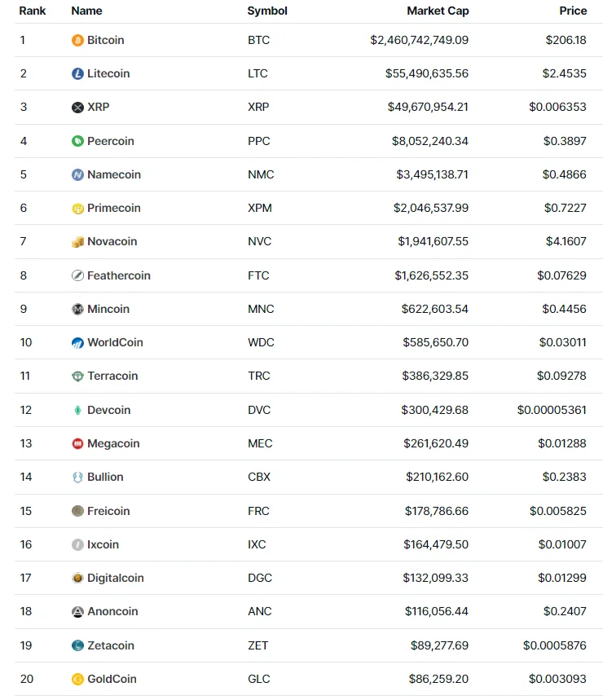Click the Novacoin gold bars icon
The width and height of the screenshot is (603, 700).
click(77, 242)
